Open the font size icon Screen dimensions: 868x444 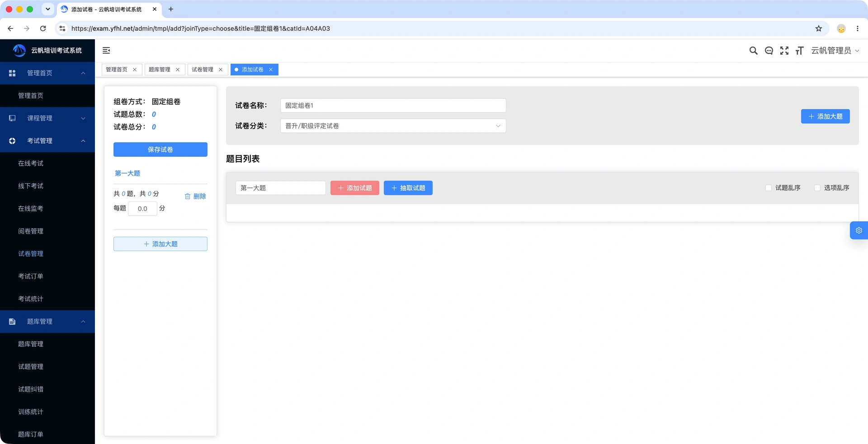pyautogui.click(x=800, y=51)
